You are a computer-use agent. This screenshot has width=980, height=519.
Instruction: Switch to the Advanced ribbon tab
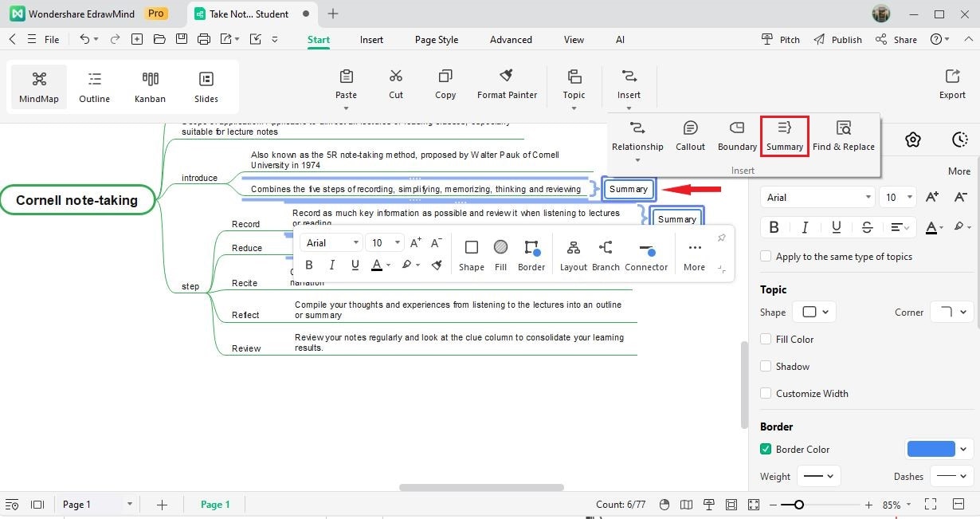(511, 40)
